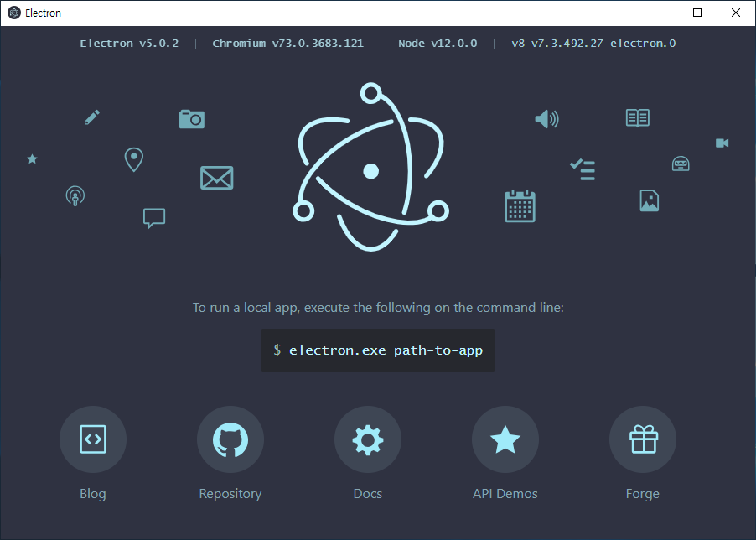756x540 pixels.
Task: Follow the Docs text link
Action: coord(368,494)
